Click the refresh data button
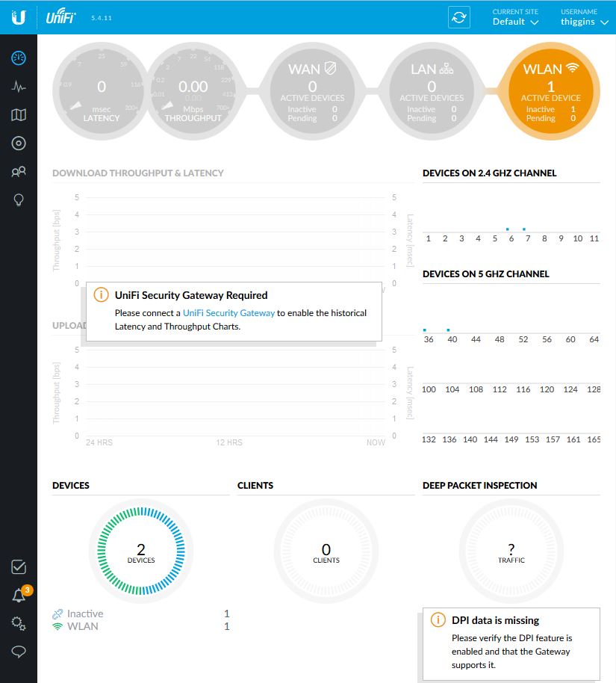 [x=459, y=17]
